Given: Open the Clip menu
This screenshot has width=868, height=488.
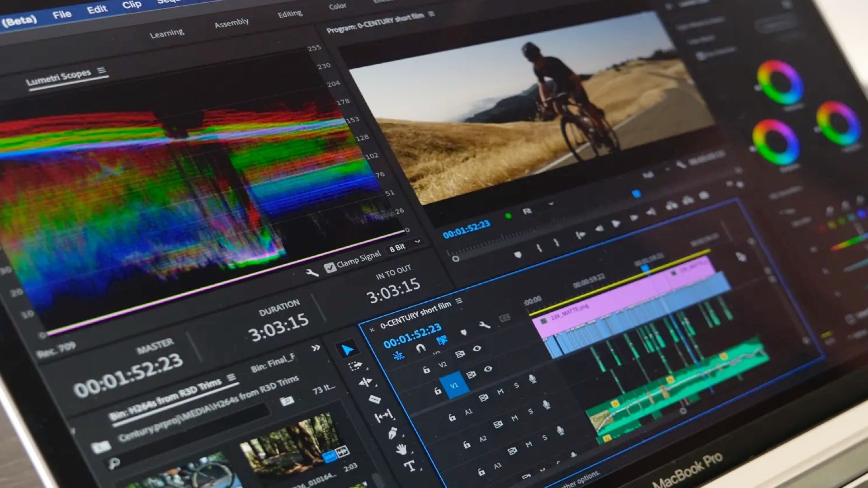Looking at the screenshot, I should coord(132,5).
